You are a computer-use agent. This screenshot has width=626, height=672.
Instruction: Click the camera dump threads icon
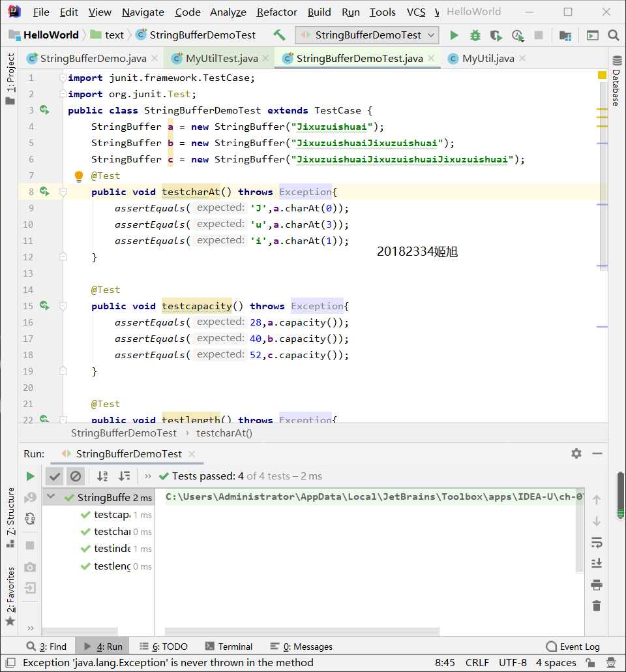(30, 567)
